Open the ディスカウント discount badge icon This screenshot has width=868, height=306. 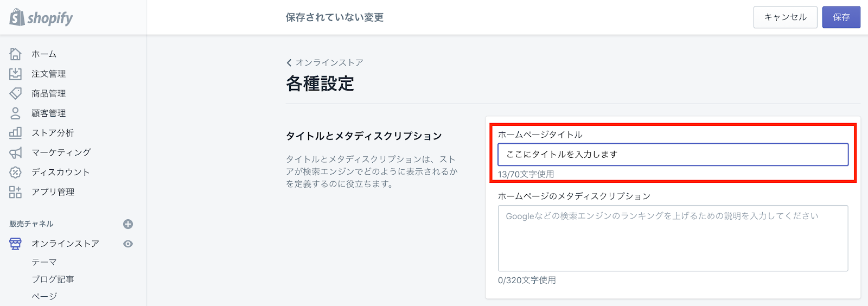pos(16,172)
